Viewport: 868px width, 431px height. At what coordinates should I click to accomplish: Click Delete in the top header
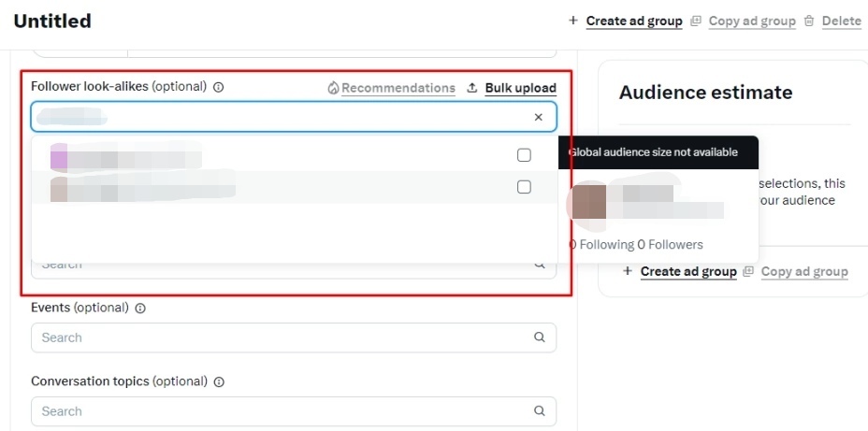pyautogui.click(x=842, y=21)
